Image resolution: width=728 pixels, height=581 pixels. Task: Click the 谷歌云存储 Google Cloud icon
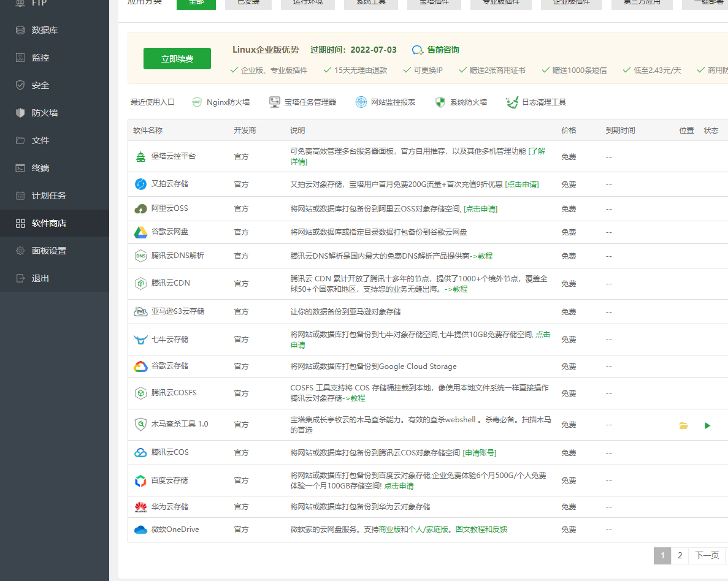[140, 366]
